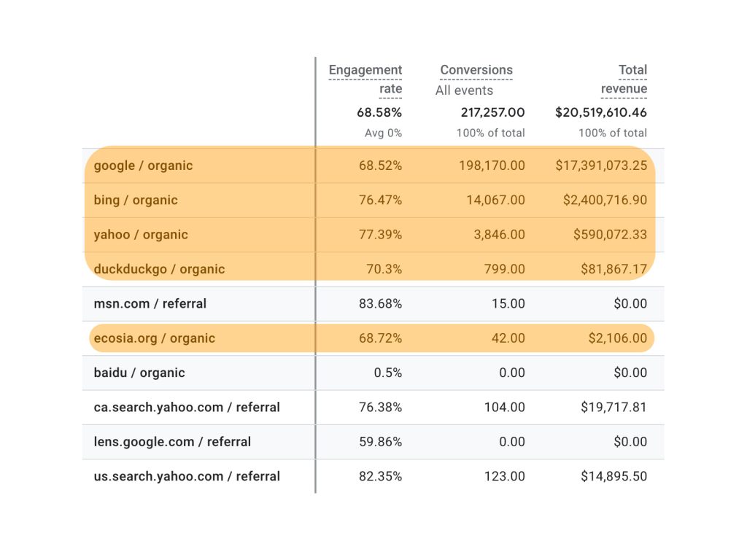
Task: Sort by the Conversions column header
Action: (476, 70)
